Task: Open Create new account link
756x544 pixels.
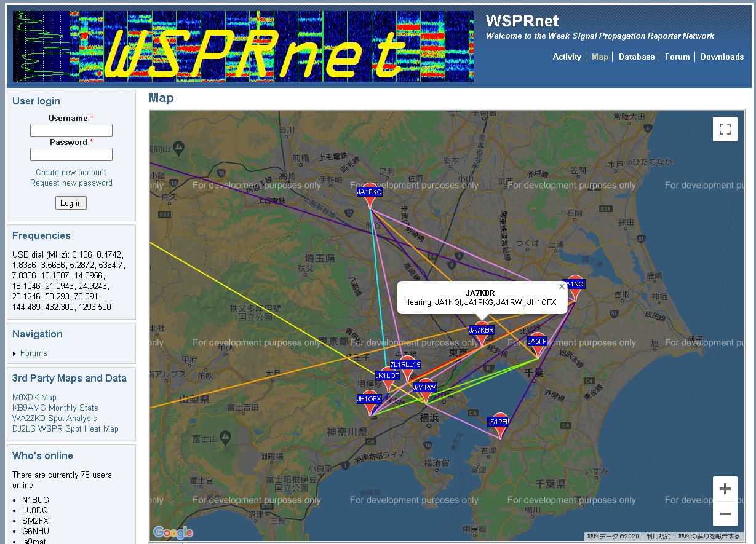Action: (71, 173)
